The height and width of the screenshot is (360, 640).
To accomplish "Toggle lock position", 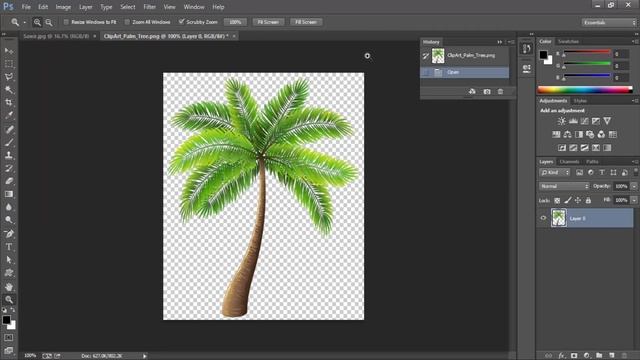I will tap(578, 200).
